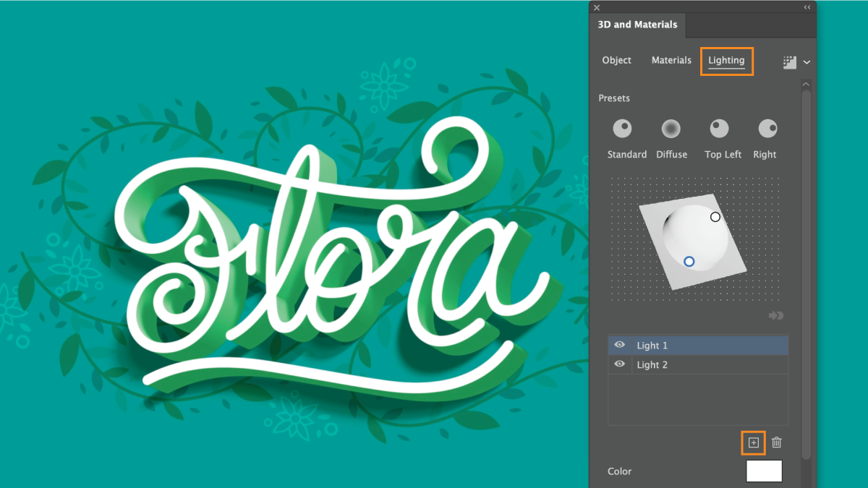Image resolution: width=868 pixels, height=488 pixels.
Task: Select the Light 2 row
Action: [698, 364]
